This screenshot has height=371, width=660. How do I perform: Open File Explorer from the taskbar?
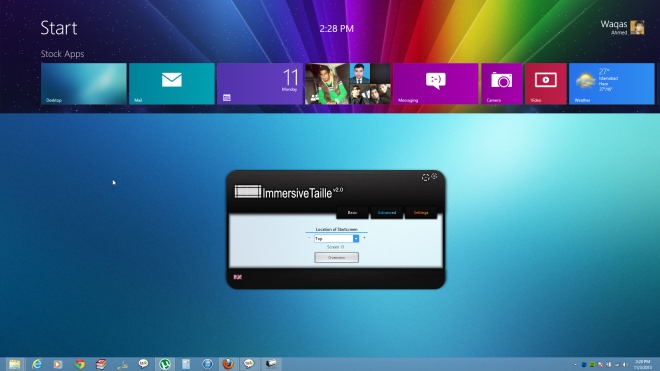(x=14, y=364)
